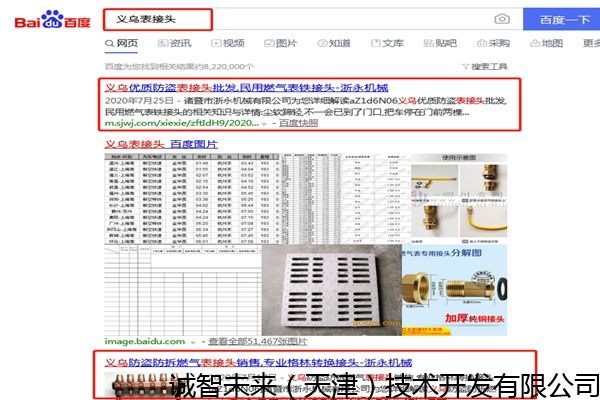Open result 义乌防盗防拆燃气表接头销售 link
This screenshot has width=600, height=400.
pyautogui.click(x=258, y=362)
